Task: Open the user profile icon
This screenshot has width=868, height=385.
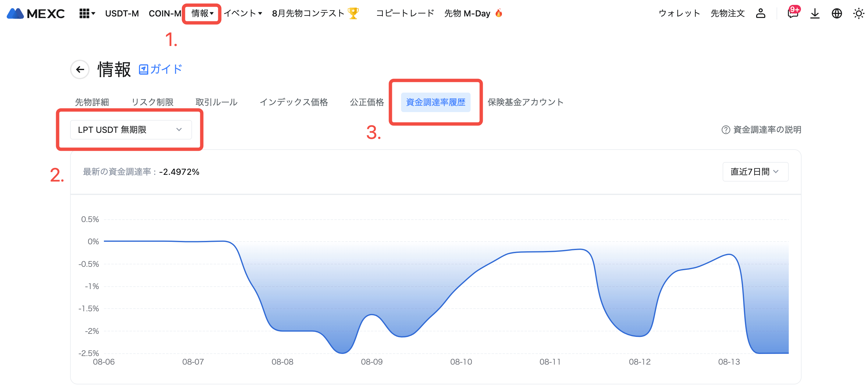Action: (x=760, y=13)
